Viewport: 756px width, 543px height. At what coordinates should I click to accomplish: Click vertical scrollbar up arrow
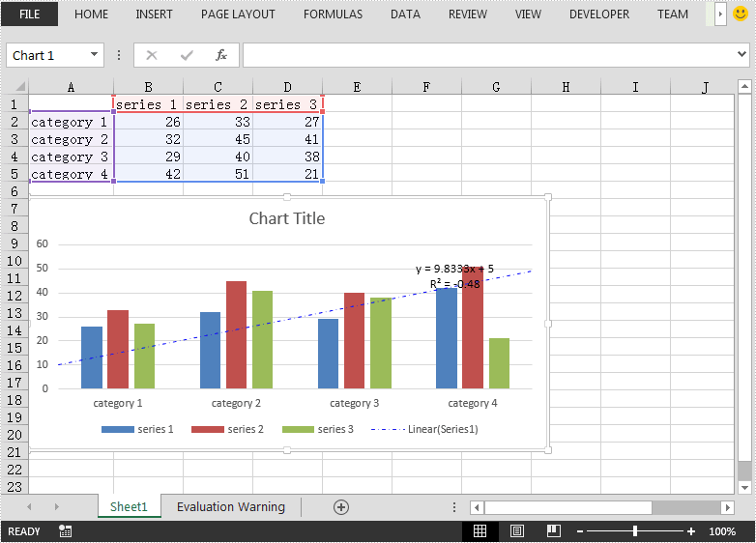[x=745, y=86]
